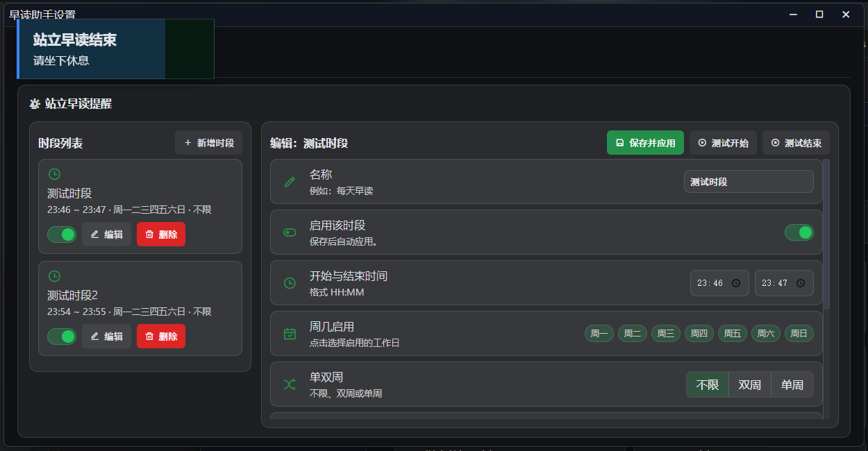Turn off the 测试时段2 list toggle
This screenshot has width=868, height=451.
click(62, 337)
